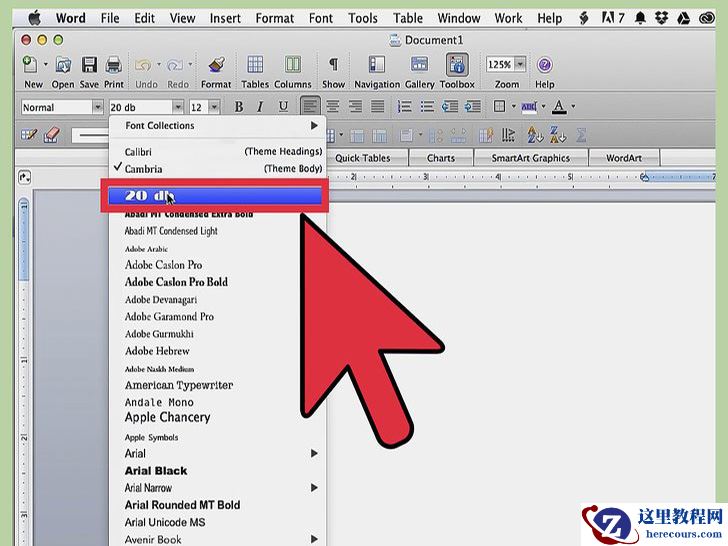Image resolution: width=728 pixels, height=546 pixels.
Task: Click the font name dropdown arrow
Action: pos(178,107)
